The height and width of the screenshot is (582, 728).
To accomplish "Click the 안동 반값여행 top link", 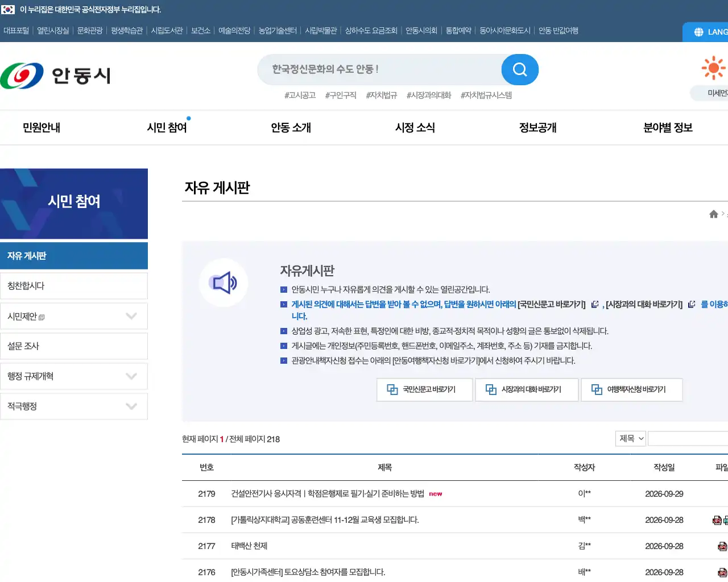I will 559,31.
